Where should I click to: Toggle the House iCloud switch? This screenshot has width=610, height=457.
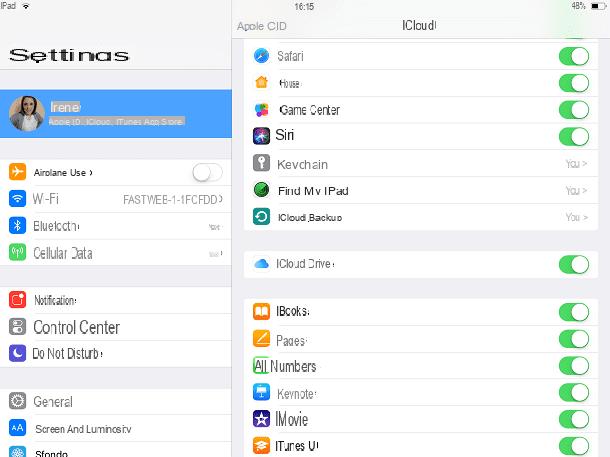574,83
